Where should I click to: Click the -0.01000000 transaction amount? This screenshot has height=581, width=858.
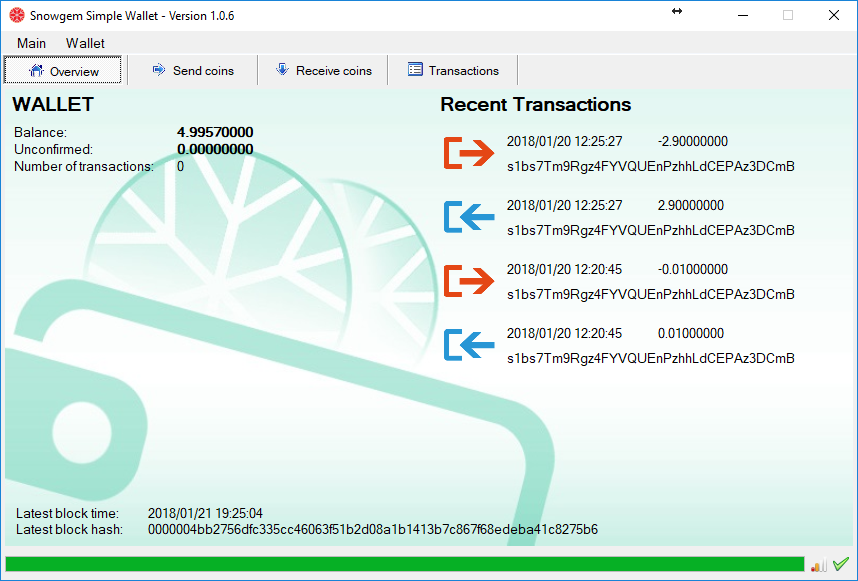pyautogui.click(x=693, y=269)
